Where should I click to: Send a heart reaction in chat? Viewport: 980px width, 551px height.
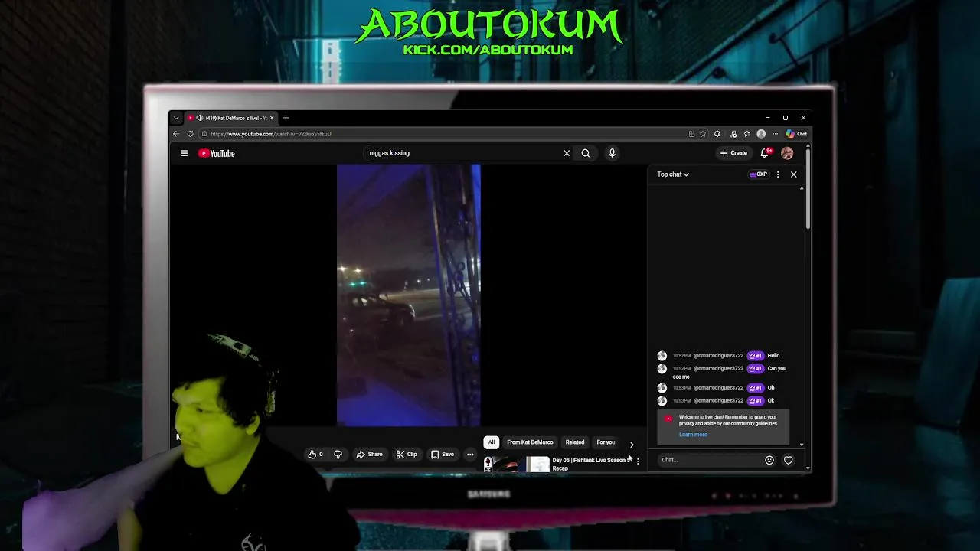pos(789,460)
